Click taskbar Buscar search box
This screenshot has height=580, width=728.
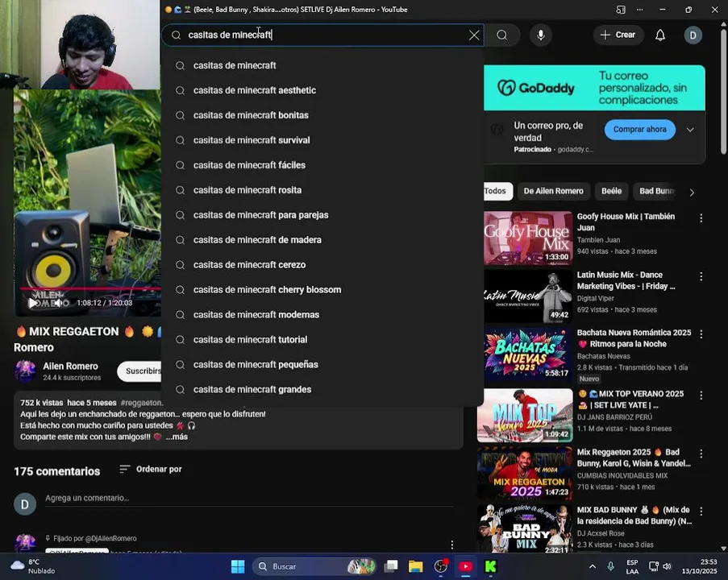[314, 566]
